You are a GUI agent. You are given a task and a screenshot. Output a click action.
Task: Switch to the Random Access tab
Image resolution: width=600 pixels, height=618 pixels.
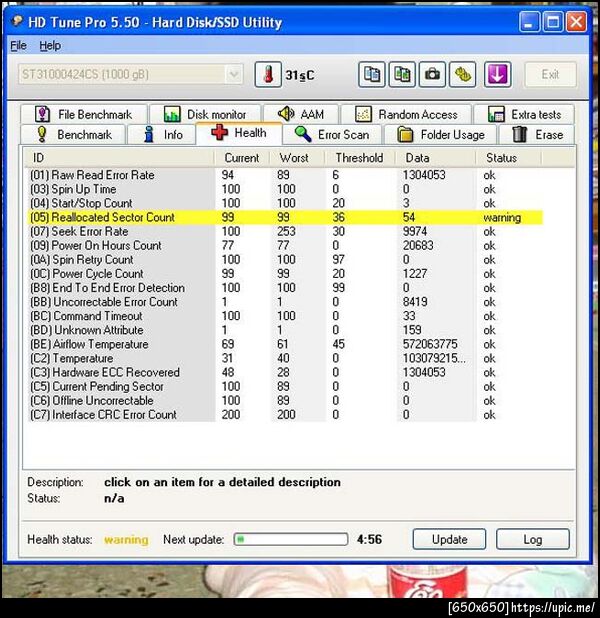[406, 114]
